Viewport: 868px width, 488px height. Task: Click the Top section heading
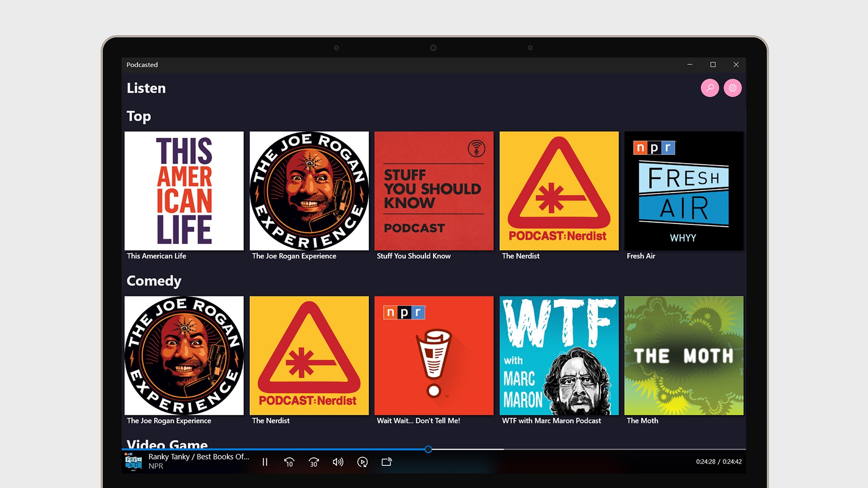point(138,116)
